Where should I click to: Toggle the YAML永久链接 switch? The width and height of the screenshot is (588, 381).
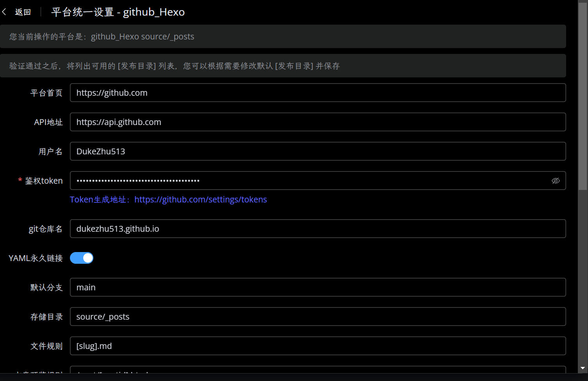tap(82, 258)
